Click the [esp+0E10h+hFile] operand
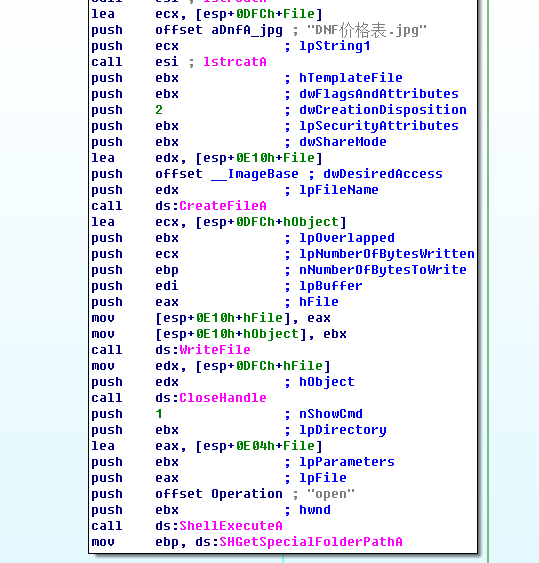 tap(223, 318)
